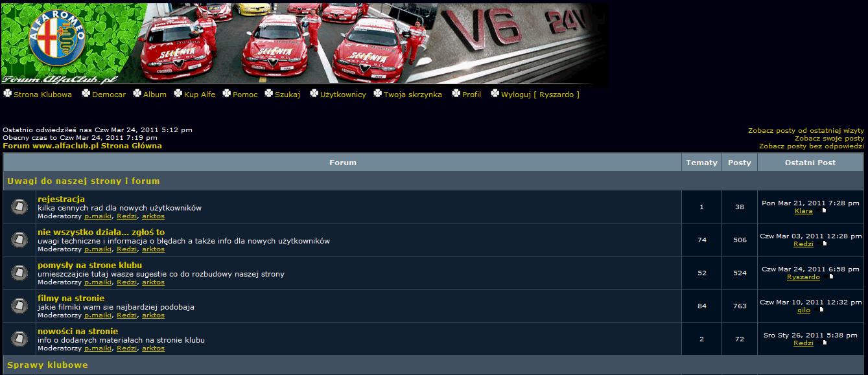Viewport: 868px width, 375px height.
Task: Click the folder icon of 'nie wszystko działa' forum
Action: click(19, 240)
